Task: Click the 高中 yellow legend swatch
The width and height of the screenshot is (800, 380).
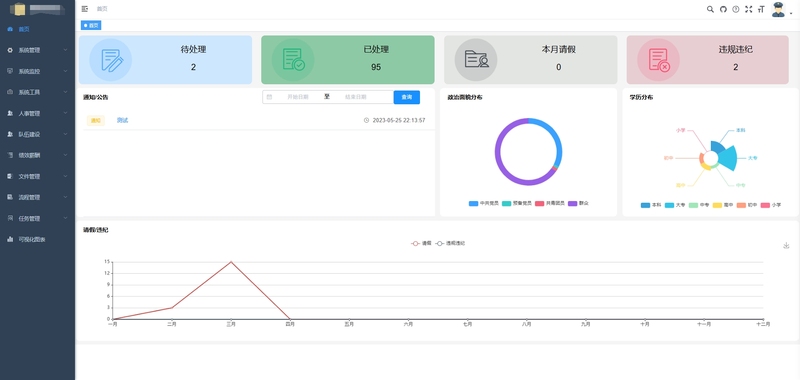Action: click(x=717, y=205)
